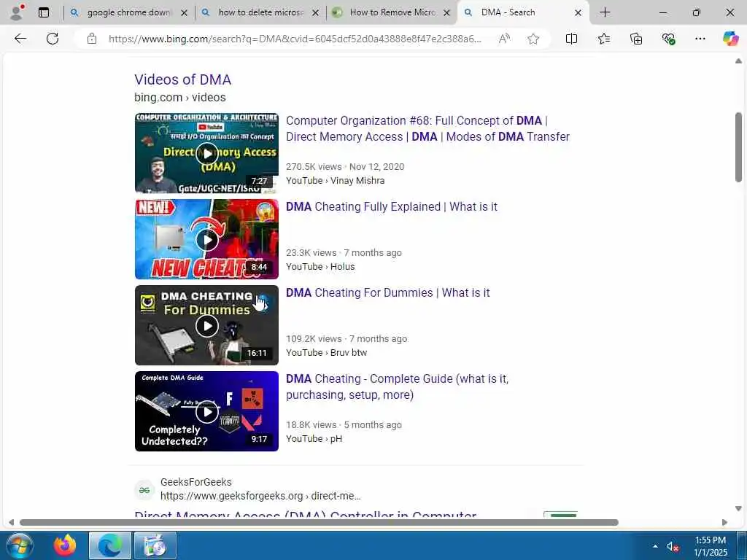Open 'Computer Organization #68' video title link
Screen dimensions: 747x560
427,128
